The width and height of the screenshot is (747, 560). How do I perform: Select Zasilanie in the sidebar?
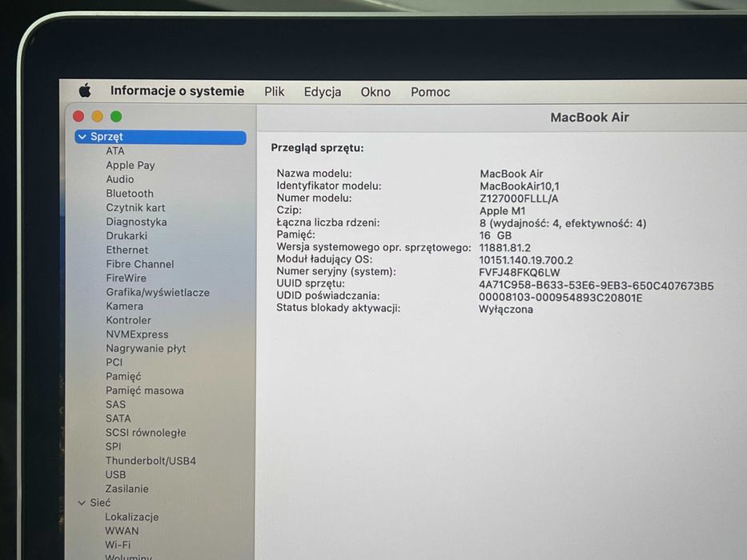127,489
